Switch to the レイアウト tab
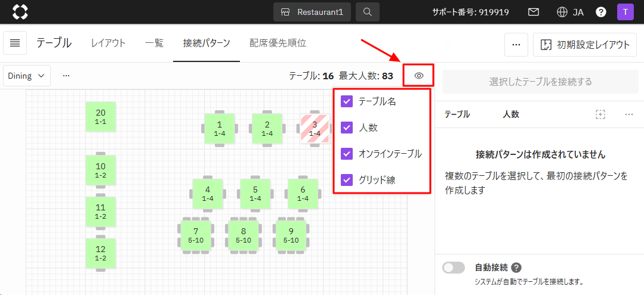This screenshot has height=295, width=644. 109,43
